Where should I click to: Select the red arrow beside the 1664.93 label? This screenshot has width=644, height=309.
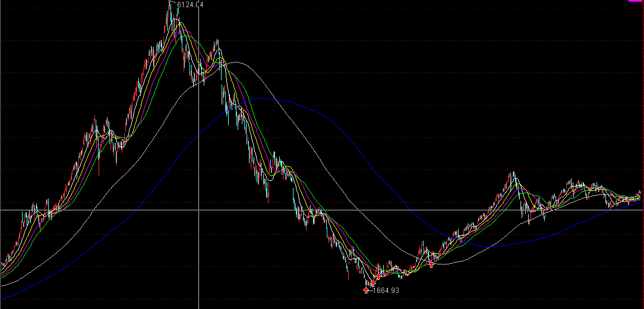(367, 290)
